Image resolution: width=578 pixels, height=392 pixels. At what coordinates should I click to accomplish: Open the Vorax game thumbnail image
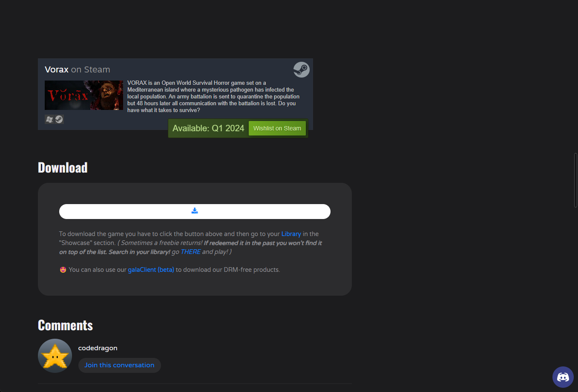tap(84, 95)
